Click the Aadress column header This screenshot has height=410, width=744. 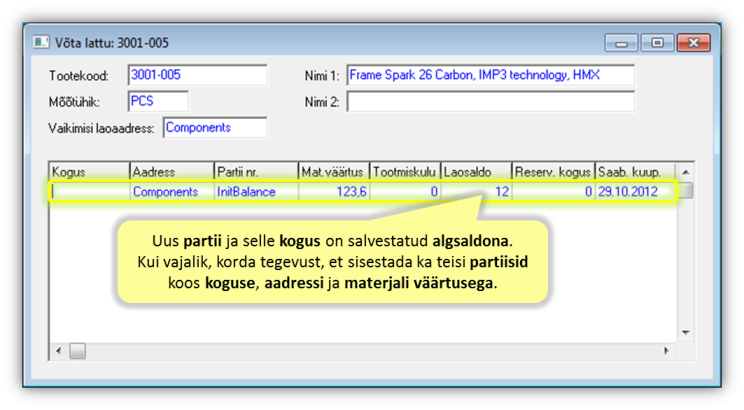coord(171,172)
